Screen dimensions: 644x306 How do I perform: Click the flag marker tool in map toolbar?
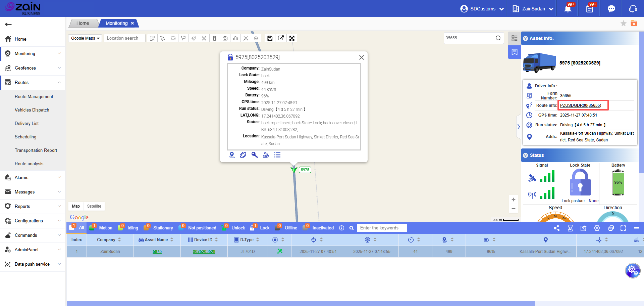pos(183,38)
